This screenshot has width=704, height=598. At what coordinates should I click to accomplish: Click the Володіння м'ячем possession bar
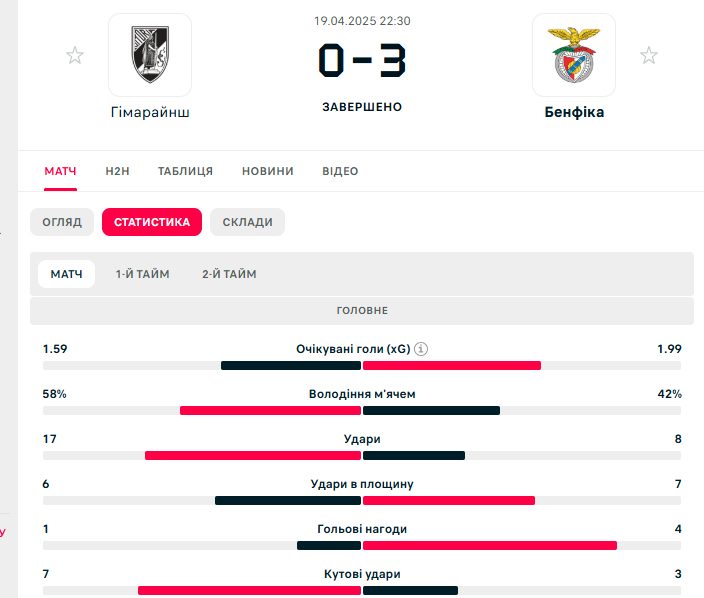point(362,410)
